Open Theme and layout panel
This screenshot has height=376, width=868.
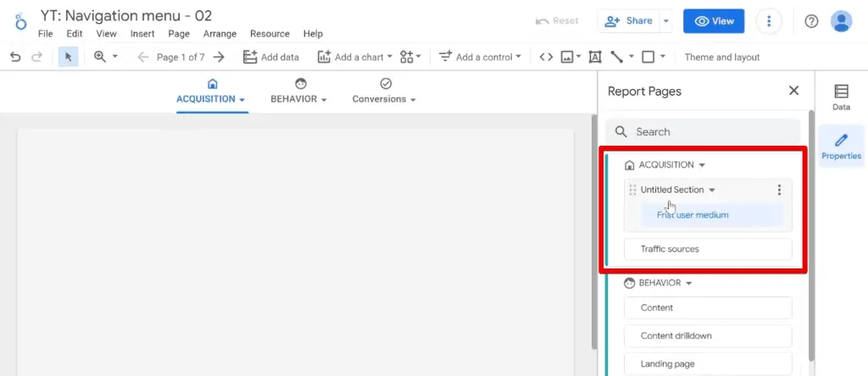coord(722,57)
